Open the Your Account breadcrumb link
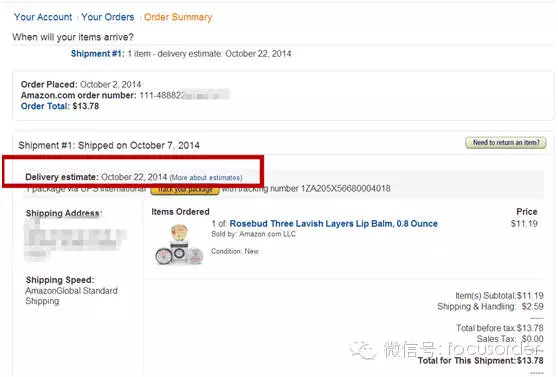 pos(43,17)
